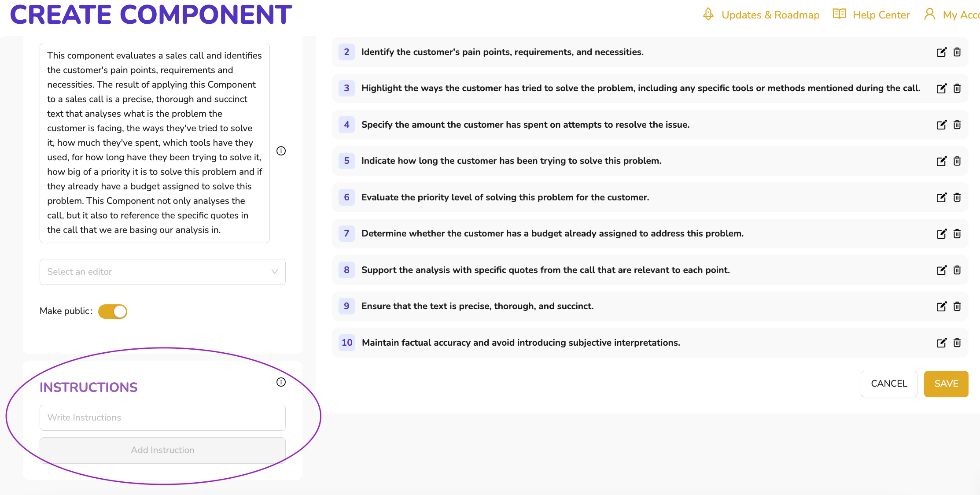Edit instruction 8 about specific quotes
980x495 pixels.
click(941, 270)
